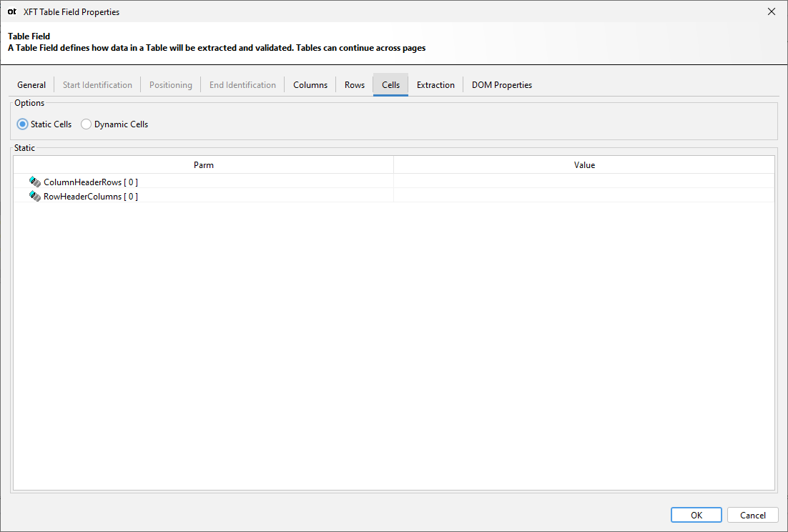Dismiss the dialog via Cancel
The image size is (788, 532).
752,515
